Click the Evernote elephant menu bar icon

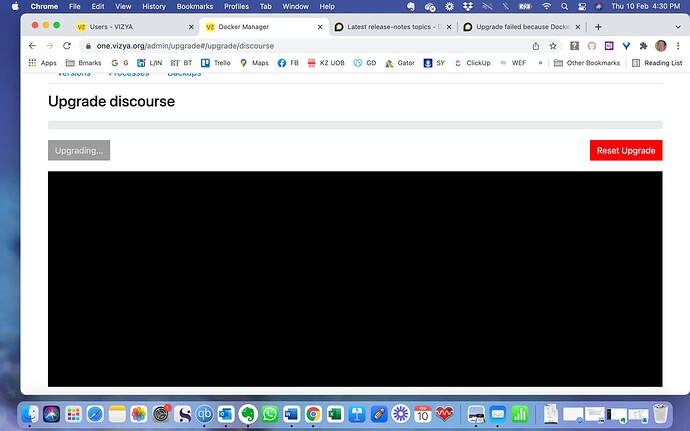tap(411, 7)
